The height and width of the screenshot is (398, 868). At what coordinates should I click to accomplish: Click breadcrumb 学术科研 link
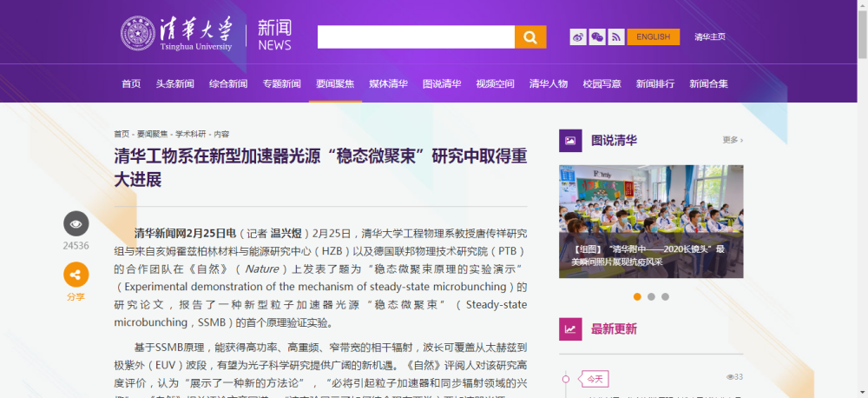[190, 134]
